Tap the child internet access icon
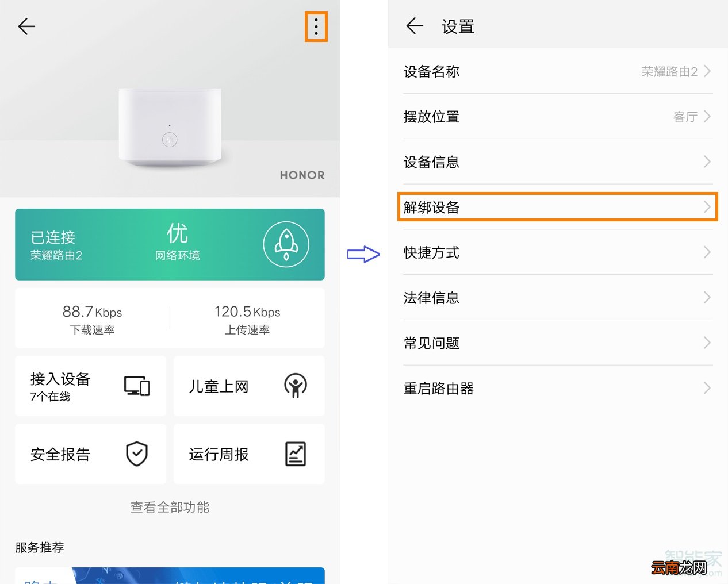Screen dimensions: 728x584 coord(296,386)
